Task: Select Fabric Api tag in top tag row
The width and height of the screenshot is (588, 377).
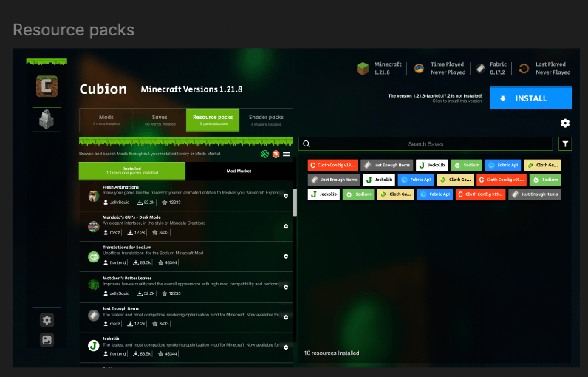Action: (x=503, y=165)
